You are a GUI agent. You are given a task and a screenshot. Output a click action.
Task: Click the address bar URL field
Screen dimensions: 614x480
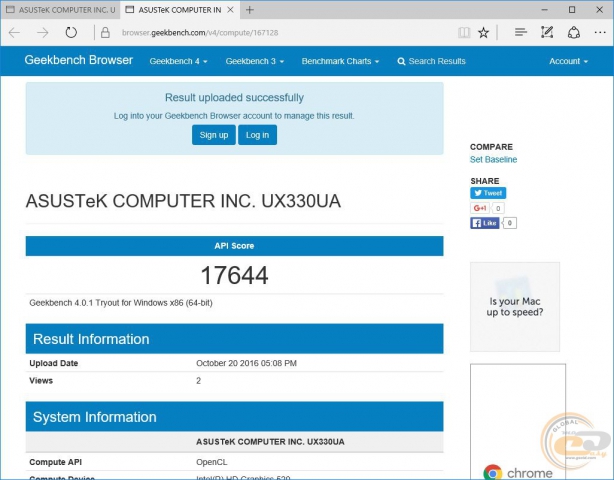[200, 32]
